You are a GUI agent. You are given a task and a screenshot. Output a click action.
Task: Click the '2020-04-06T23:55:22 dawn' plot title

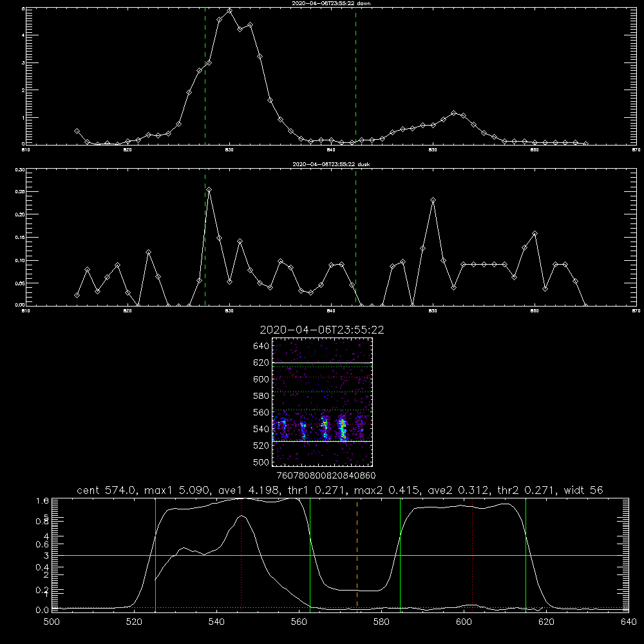[331, 3]
